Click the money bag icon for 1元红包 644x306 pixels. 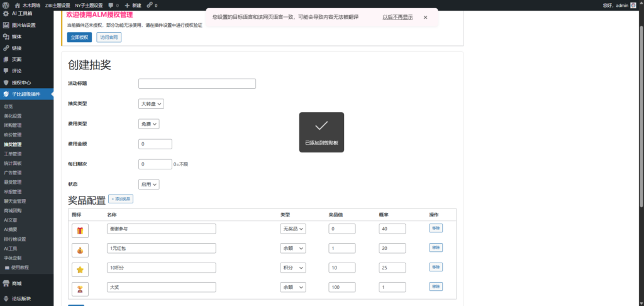point(80,251)
